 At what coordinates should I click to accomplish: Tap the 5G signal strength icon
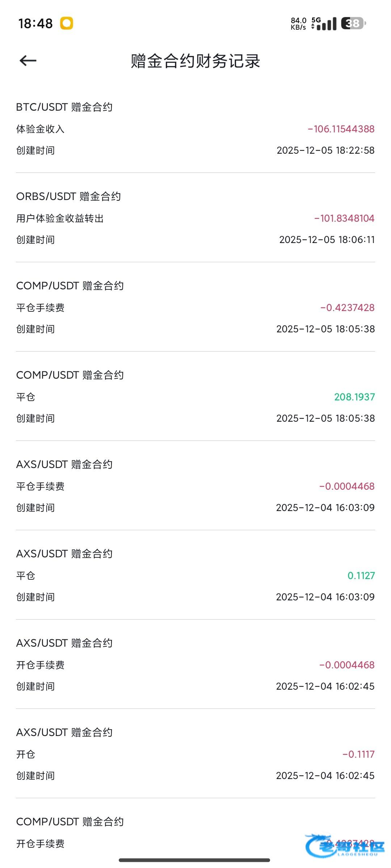(x=324, y=24)
